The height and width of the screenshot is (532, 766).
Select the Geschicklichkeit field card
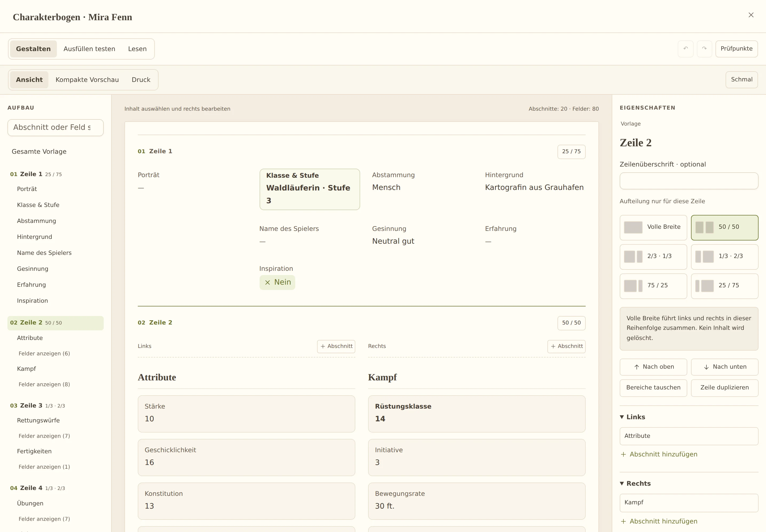(x=246, y=458)
